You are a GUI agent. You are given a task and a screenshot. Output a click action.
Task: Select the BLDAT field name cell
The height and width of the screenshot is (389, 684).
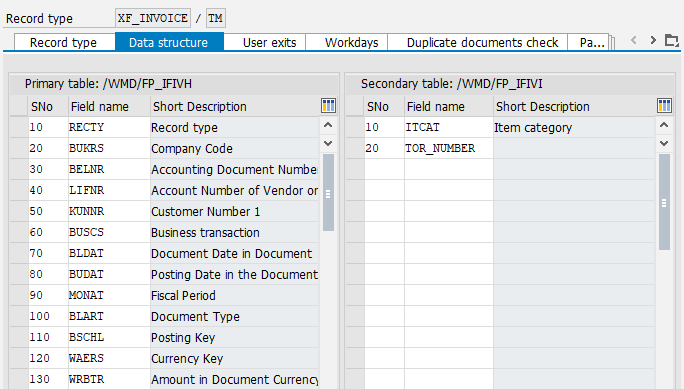[109, 253]
